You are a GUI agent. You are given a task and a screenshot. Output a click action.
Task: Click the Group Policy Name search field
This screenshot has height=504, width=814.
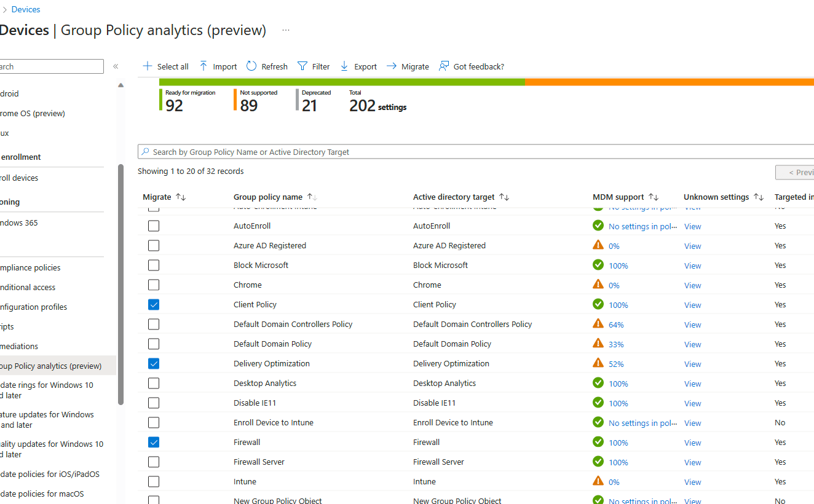430,151
